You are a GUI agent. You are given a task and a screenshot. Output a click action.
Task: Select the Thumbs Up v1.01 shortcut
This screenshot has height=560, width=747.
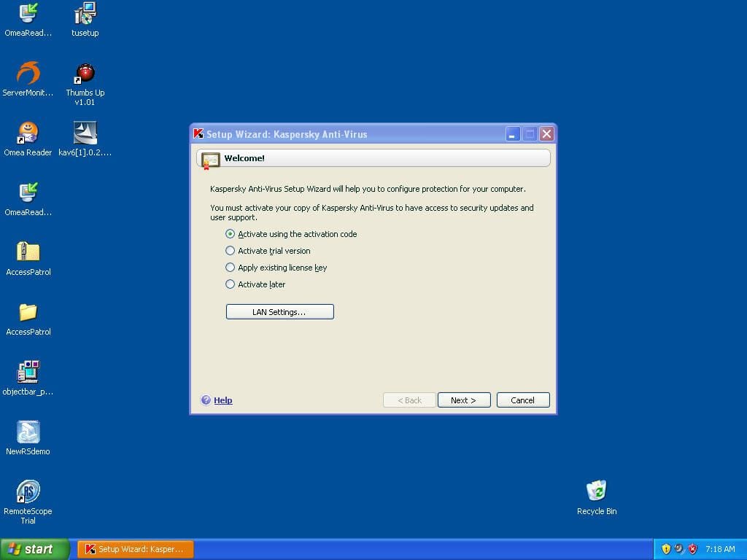point(85,74)
